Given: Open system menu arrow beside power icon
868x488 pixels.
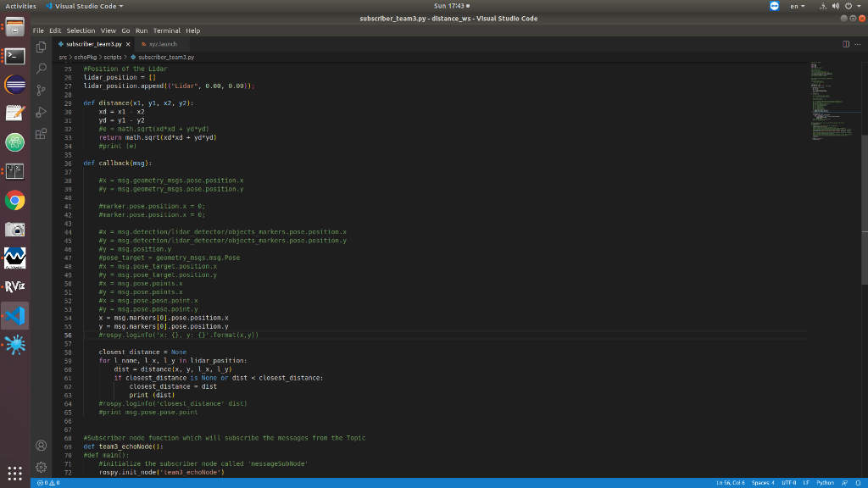Looking at the screenshot, I should (860, 6).
